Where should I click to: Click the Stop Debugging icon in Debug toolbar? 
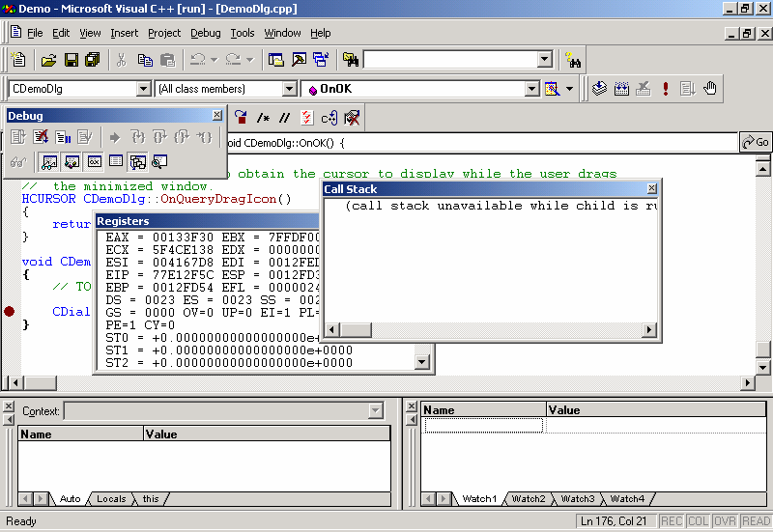41,137
